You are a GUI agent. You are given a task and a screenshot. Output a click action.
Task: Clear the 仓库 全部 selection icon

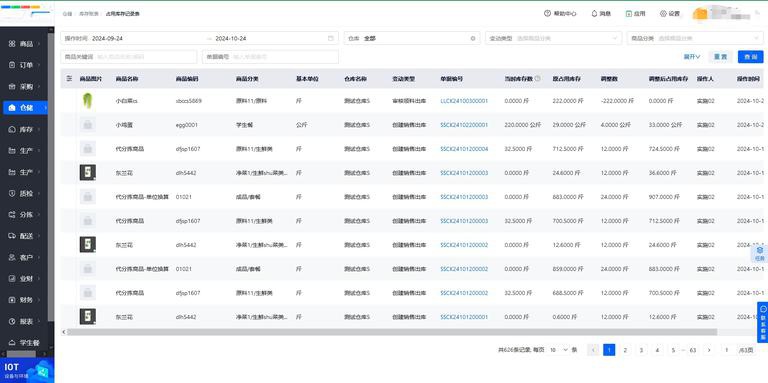[x=473, y=38]
